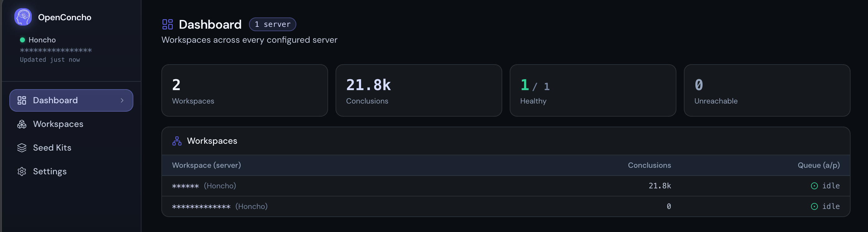Click the Workspaces panel network icon

[177, 141]
